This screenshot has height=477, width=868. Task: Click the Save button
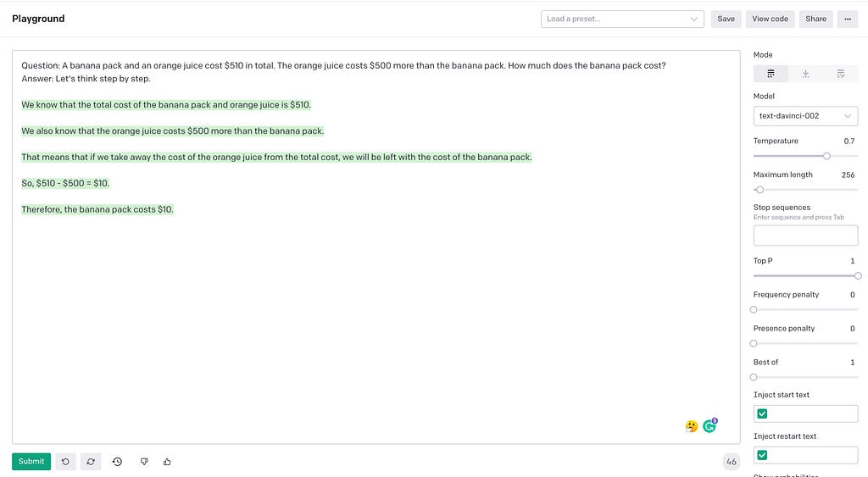click(x=726, y=19)
